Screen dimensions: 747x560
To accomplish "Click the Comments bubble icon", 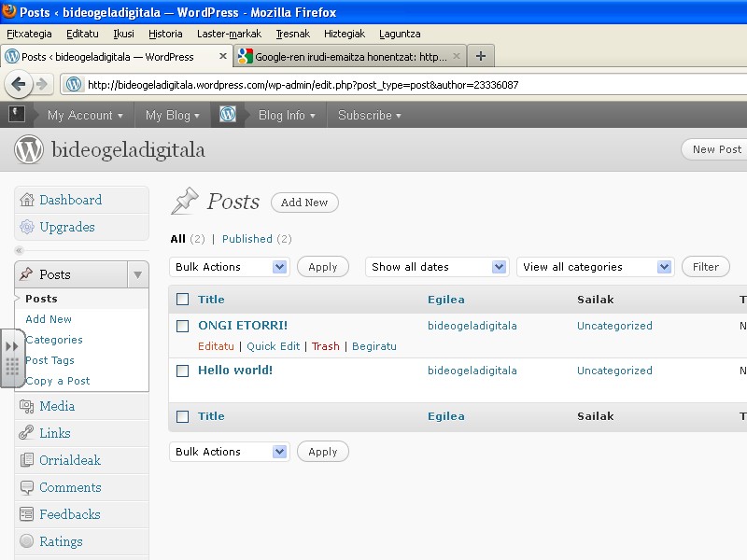I will coord(26,487).
